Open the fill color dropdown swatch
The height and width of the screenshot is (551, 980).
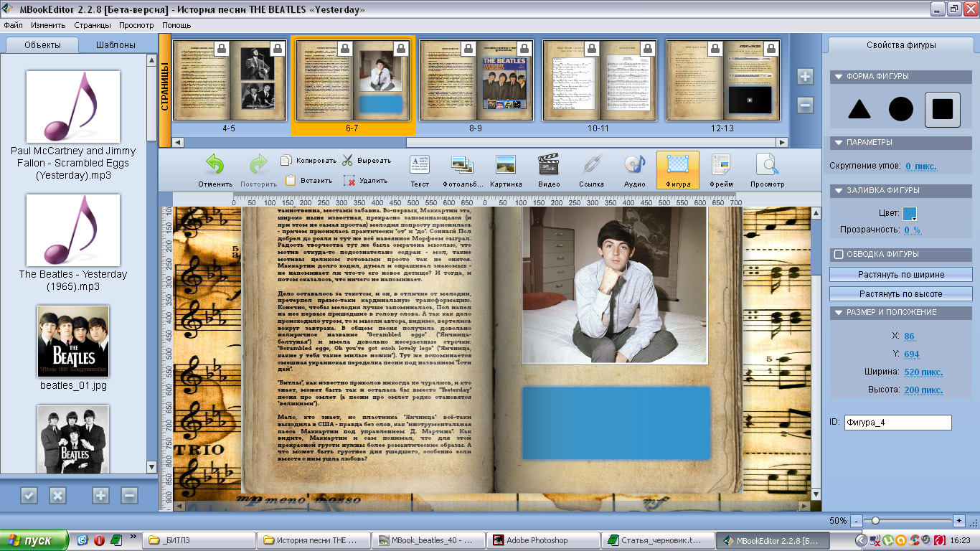pos(910,214)
